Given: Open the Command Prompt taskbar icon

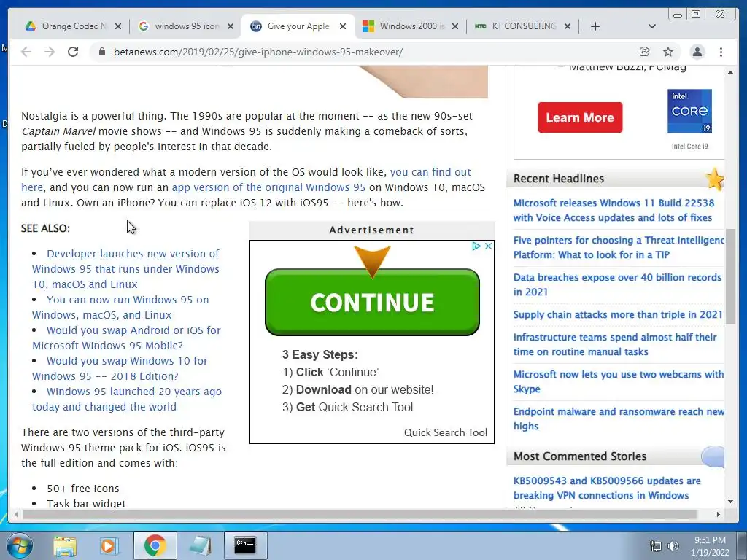Looking at the screenshot, I should (245, 545).
